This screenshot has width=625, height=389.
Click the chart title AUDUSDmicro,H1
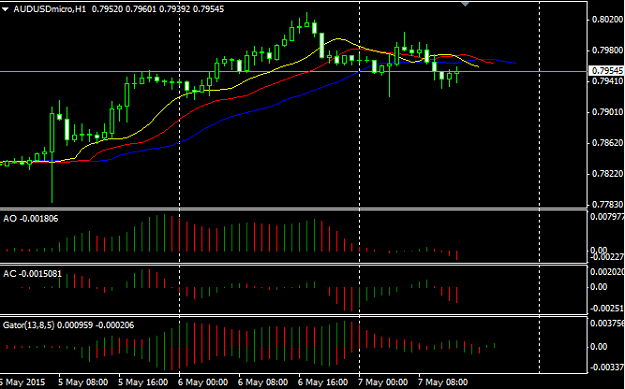point(50,9)
